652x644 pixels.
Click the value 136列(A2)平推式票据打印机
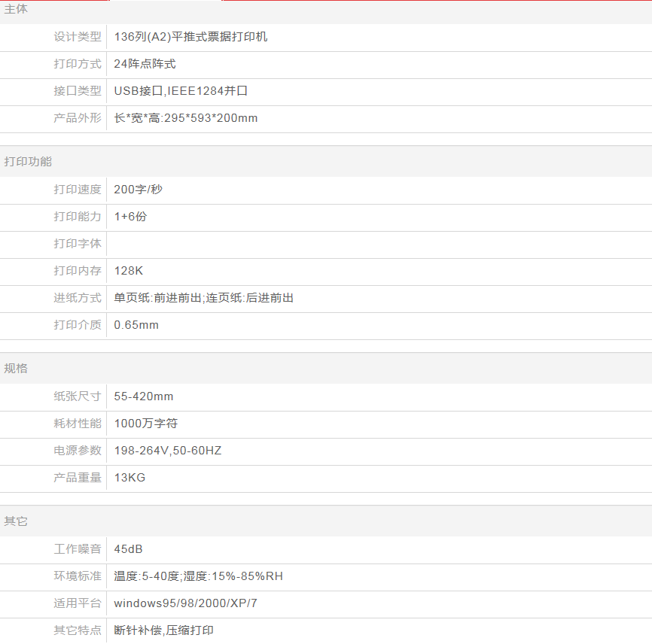pos(190,37)
